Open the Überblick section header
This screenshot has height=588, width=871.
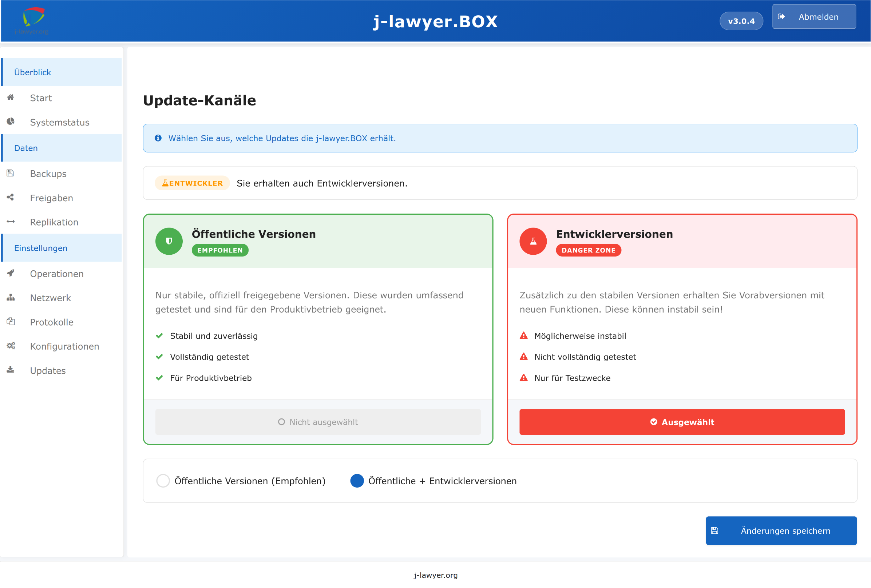(x=33, y=72)
